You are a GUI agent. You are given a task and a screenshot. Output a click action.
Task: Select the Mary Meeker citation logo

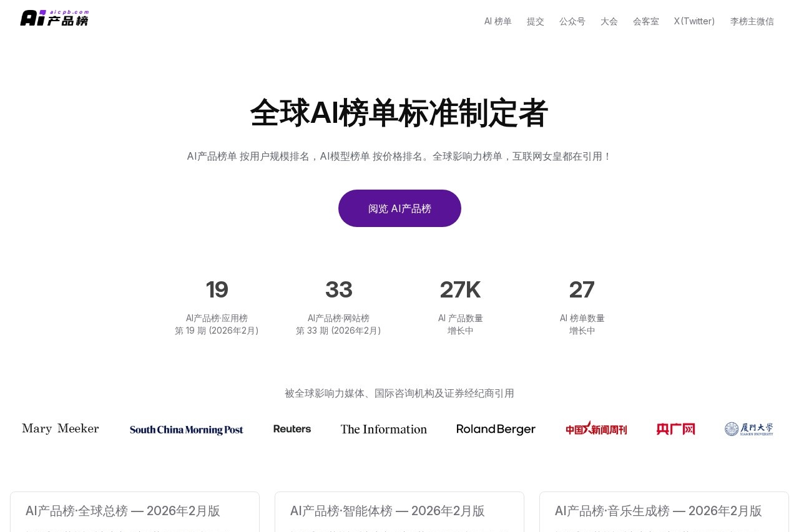click(60, 428)
